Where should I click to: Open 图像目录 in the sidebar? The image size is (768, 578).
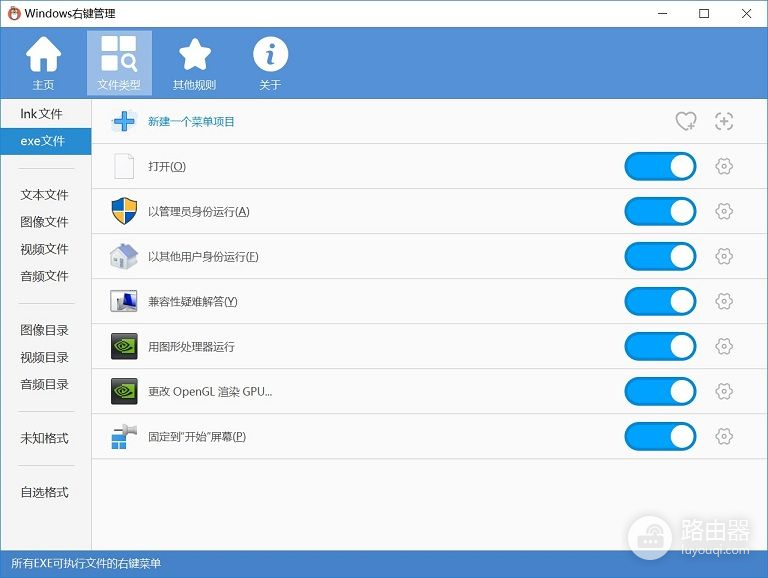(x=46, y=330)
